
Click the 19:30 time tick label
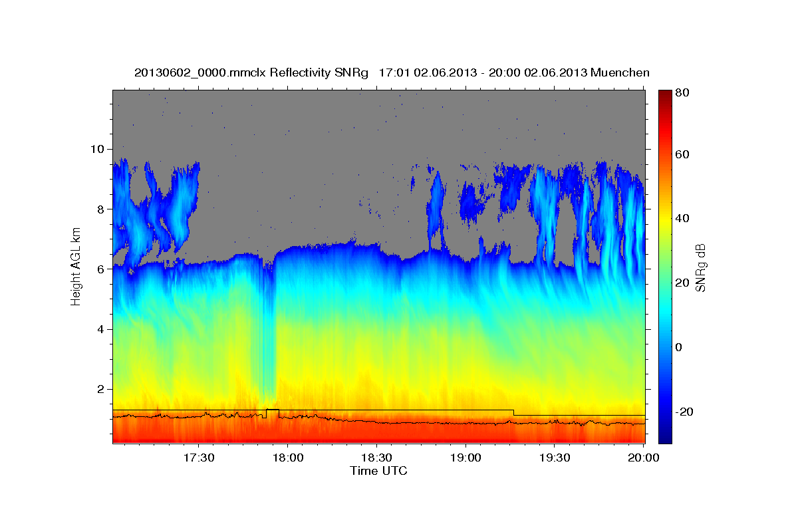(555, 458)
